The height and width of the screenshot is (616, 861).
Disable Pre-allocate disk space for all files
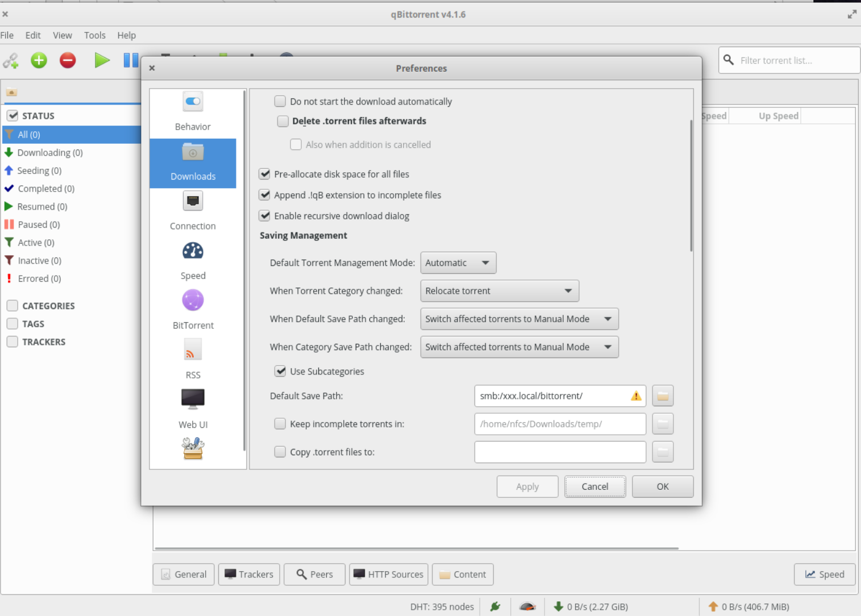pyautogui.click(x=264, y=174)
